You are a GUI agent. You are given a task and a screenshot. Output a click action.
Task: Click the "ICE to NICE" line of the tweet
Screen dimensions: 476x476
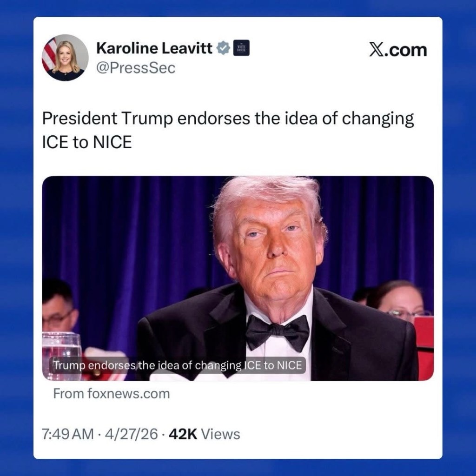point(87,142)
